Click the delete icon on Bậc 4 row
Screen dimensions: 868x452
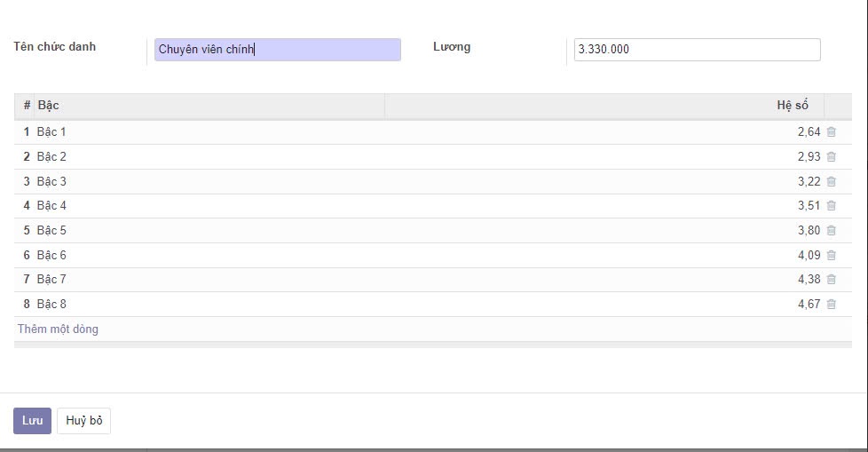coord(831,206)
